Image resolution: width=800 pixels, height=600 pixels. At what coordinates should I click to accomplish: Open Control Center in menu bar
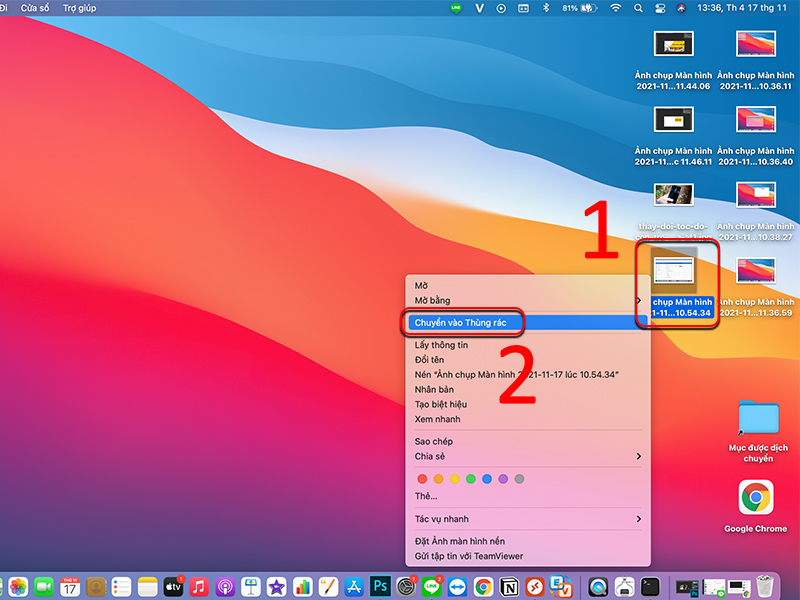point(659,8)
